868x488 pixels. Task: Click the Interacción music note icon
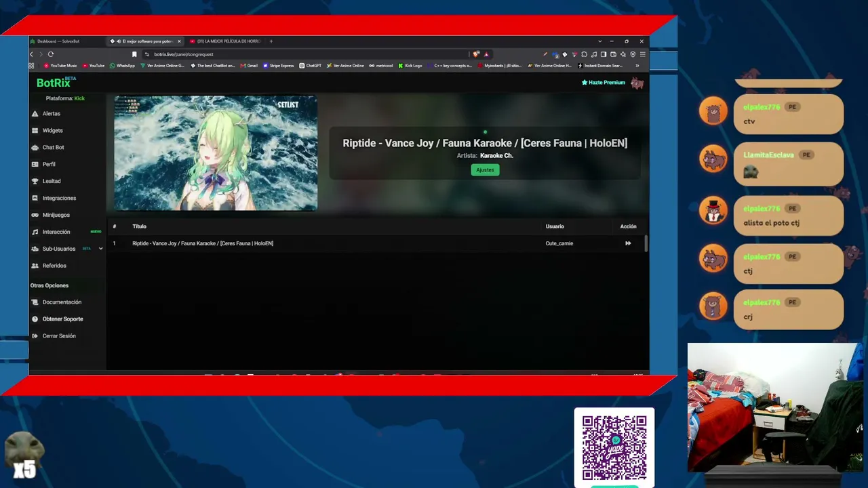[35, 232]
